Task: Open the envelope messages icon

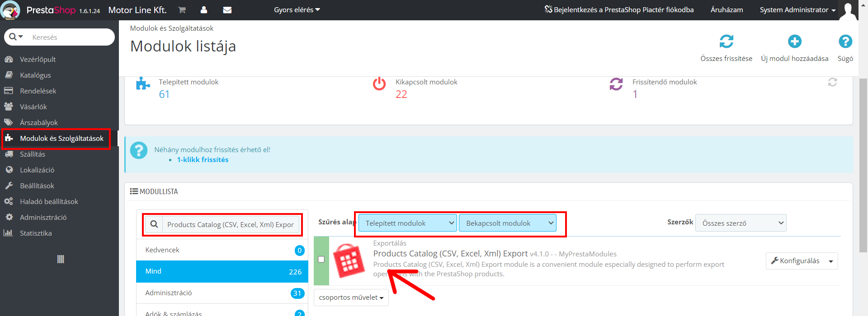Action: [x=227, y=10]
